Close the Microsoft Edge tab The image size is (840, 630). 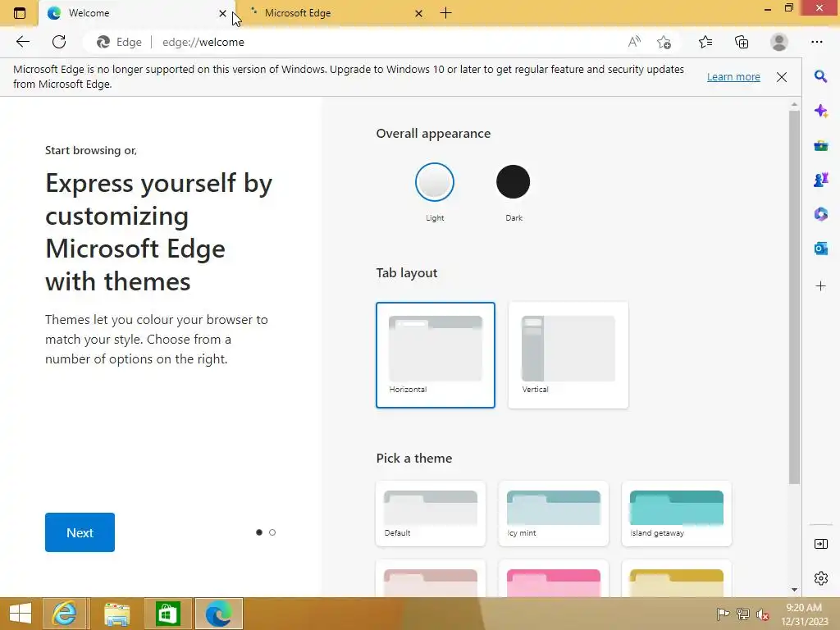click(418, 13)
